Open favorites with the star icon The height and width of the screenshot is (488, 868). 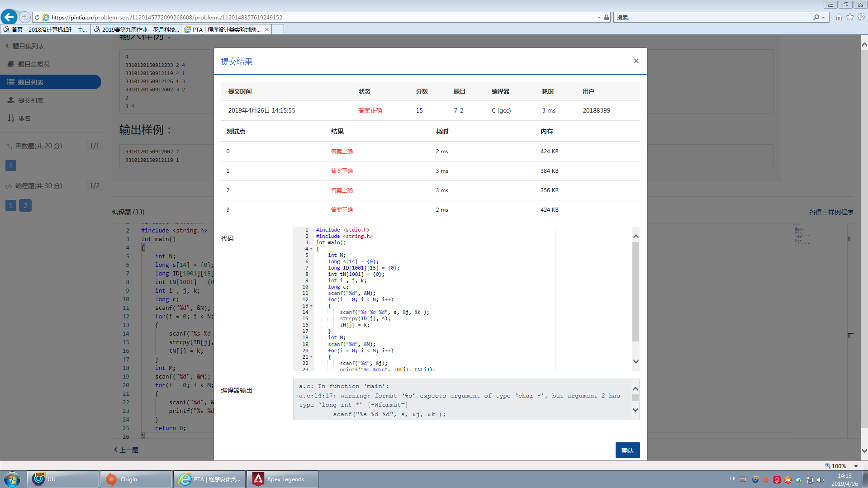click(x=850, y=17)
